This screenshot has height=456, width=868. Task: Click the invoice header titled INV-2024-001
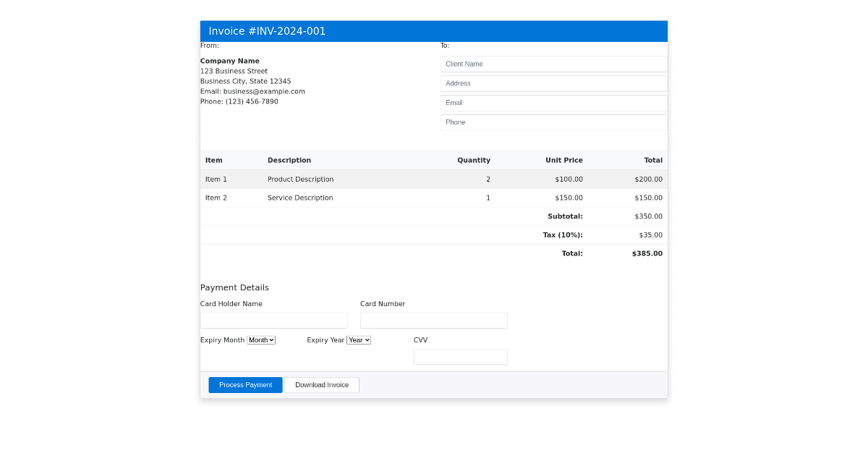coord(267,30)
